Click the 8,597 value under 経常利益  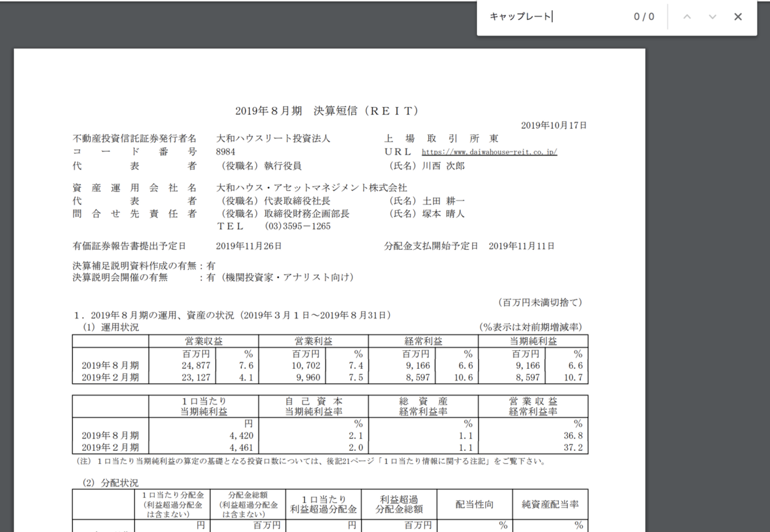coord(418,377)
